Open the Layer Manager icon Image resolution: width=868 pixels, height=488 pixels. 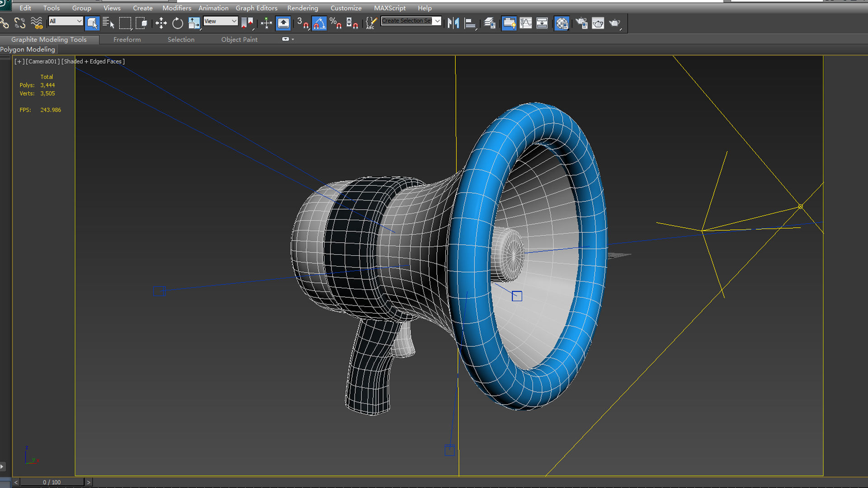tap(489, 23)
